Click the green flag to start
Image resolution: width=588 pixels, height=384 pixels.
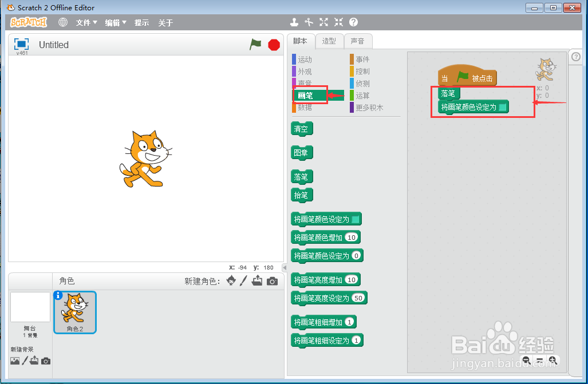click(255, 45)
